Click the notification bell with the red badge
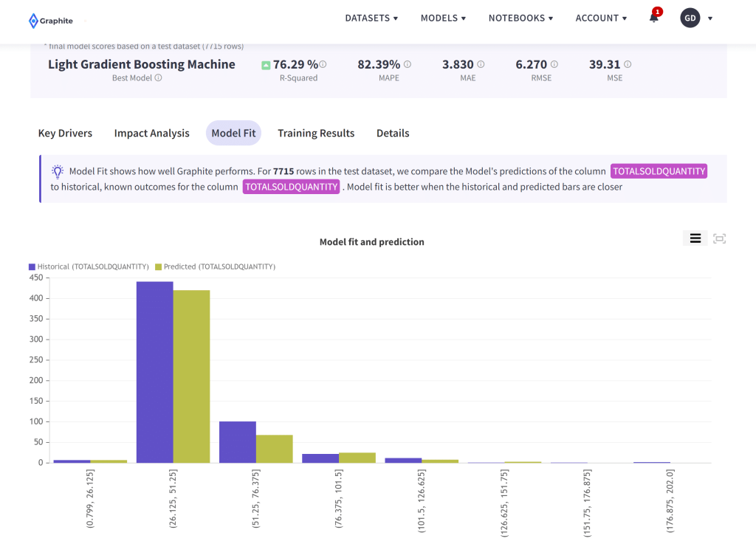 click(x=653, y=18)
